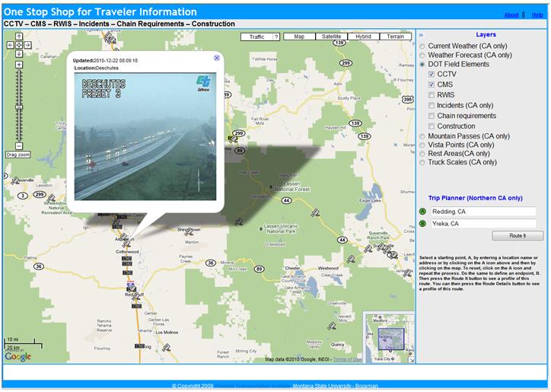Activate the Drag zoom button
Viewport: 551px width, 392px height.
pos(18,155)
